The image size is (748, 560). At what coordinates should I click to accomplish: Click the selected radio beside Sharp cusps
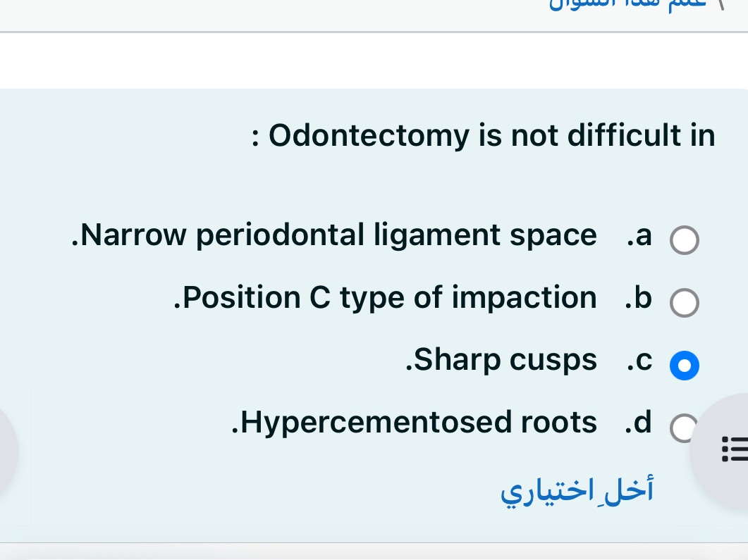[x=685, y=366]
